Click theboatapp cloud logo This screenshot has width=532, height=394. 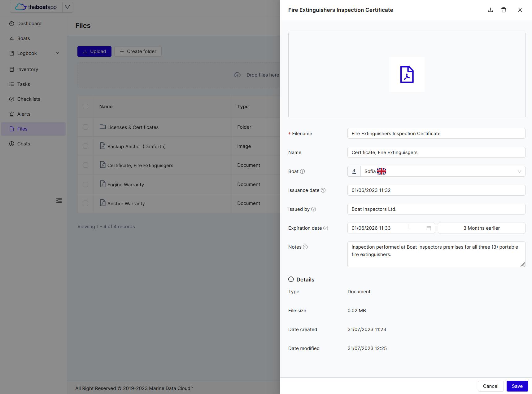[x=20, y=7]
